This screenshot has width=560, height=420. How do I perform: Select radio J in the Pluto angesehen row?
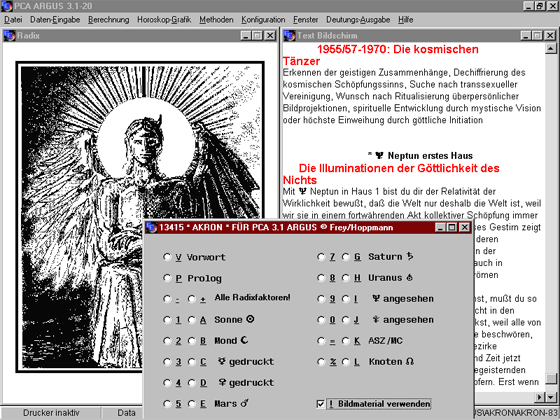coord(345,320)
